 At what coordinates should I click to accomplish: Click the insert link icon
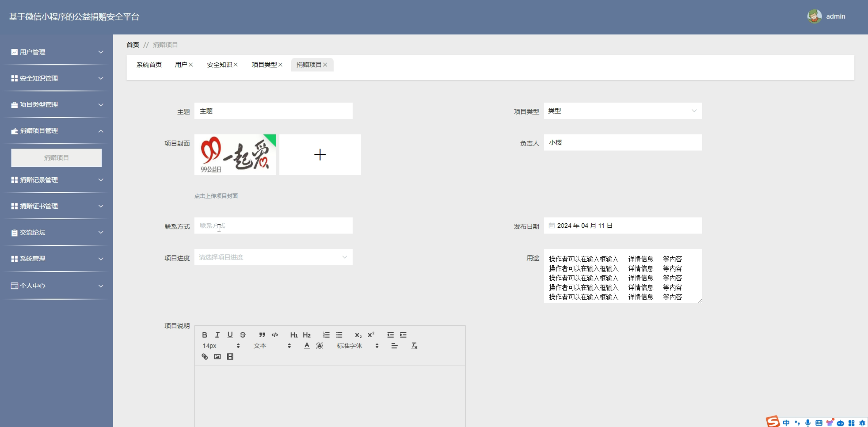pyautogui.click(x=204, y=357)
